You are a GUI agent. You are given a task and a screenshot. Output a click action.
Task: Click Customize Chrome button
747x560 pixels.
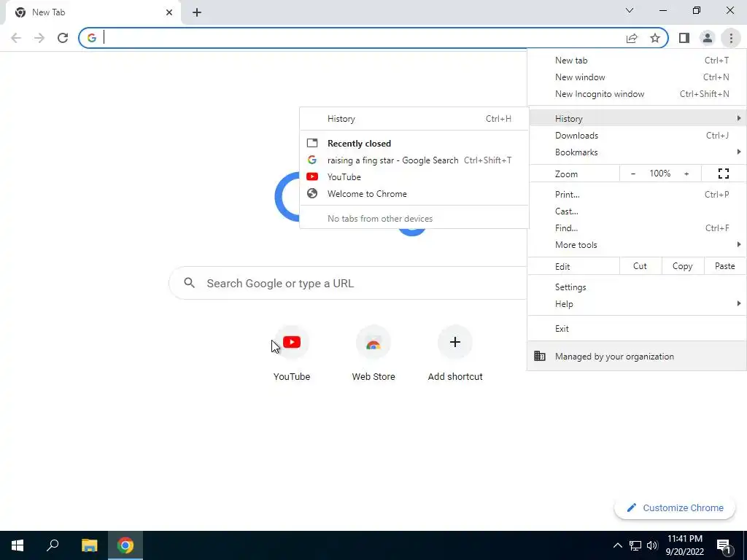[675, 507]
